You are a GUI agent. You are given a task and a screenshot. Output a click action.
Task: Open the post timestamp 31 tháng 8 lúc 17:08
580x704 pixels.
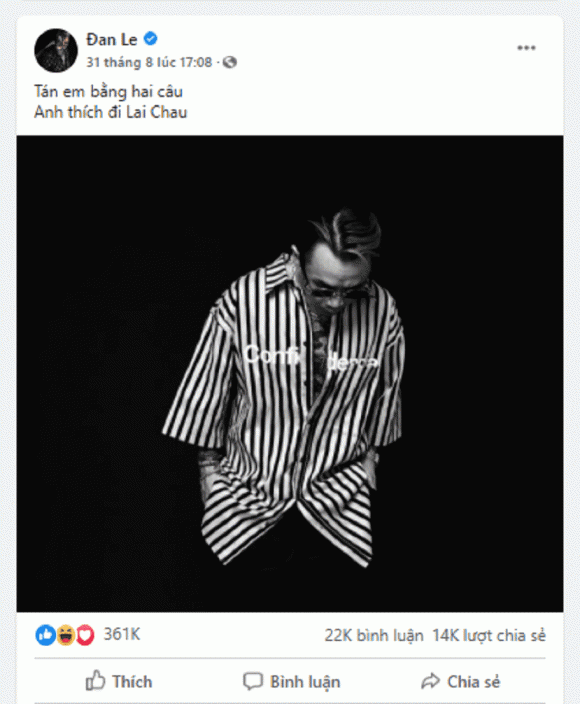tap(149, 62)
